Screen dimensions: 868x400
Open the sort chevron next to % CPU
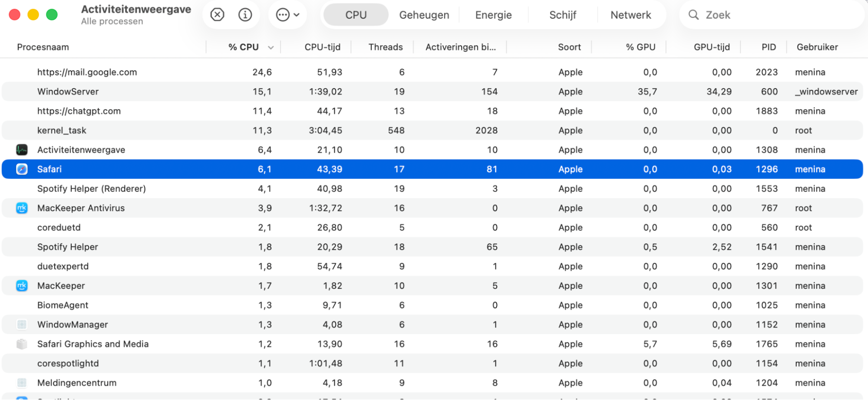(x=271, y=47)
